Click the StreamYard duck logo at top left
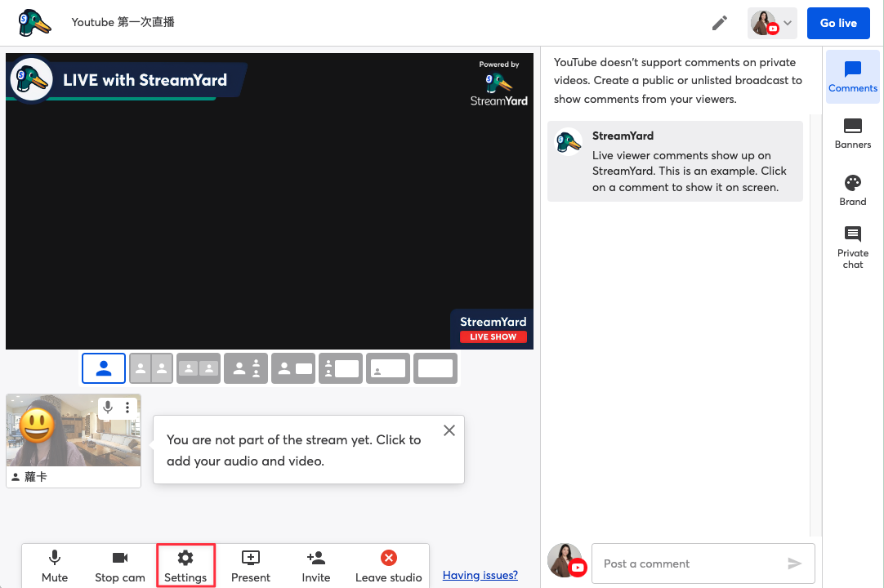Image resolution: width=884 pixels, height=588 pixels. point(34,23)
